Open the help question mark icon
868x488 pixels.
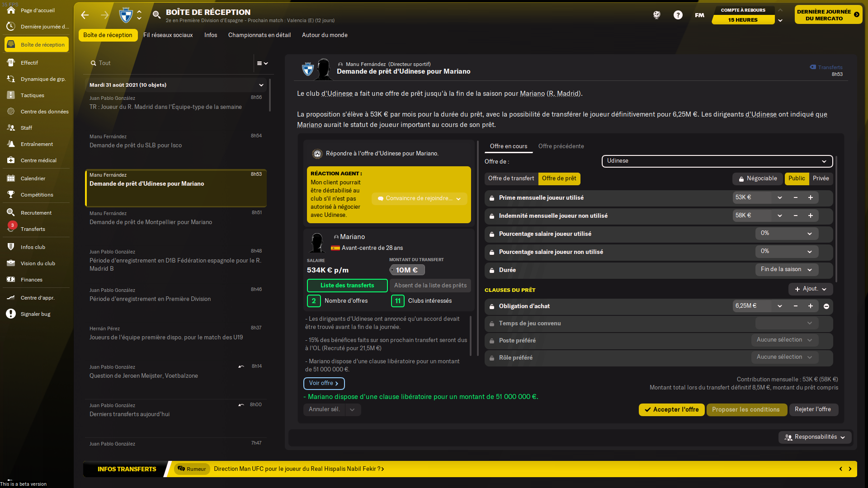pos(678,15)
